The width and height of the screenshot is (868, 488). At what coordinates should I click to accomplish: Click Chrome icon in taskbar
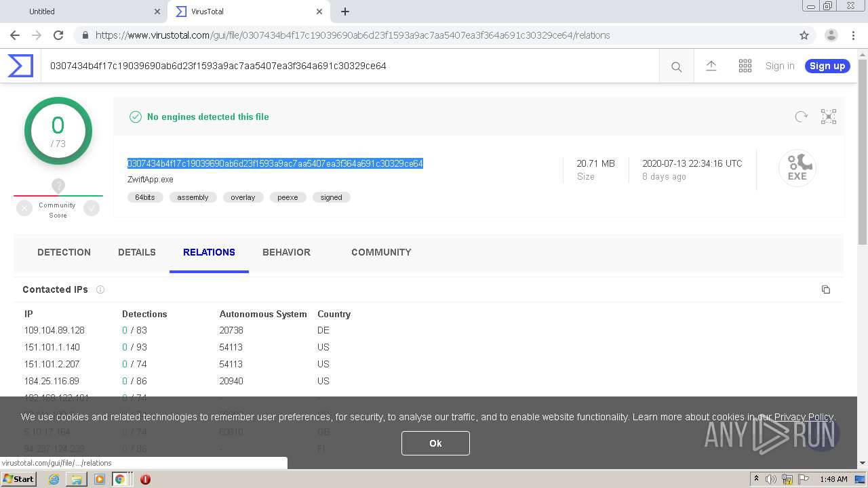click(x=120, y=479)
